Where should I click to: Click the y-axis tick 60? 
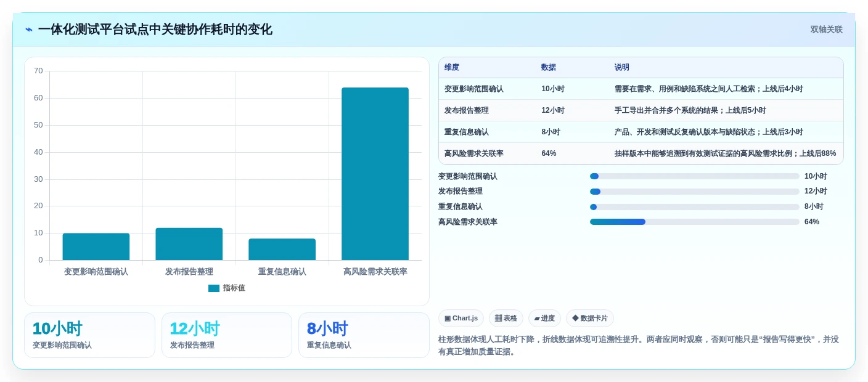tap(38, 98)
